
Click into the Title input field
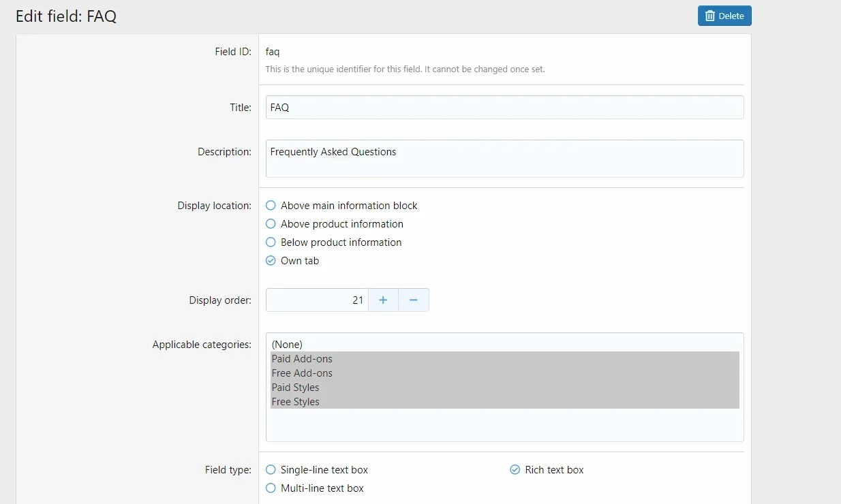point(504,108)
